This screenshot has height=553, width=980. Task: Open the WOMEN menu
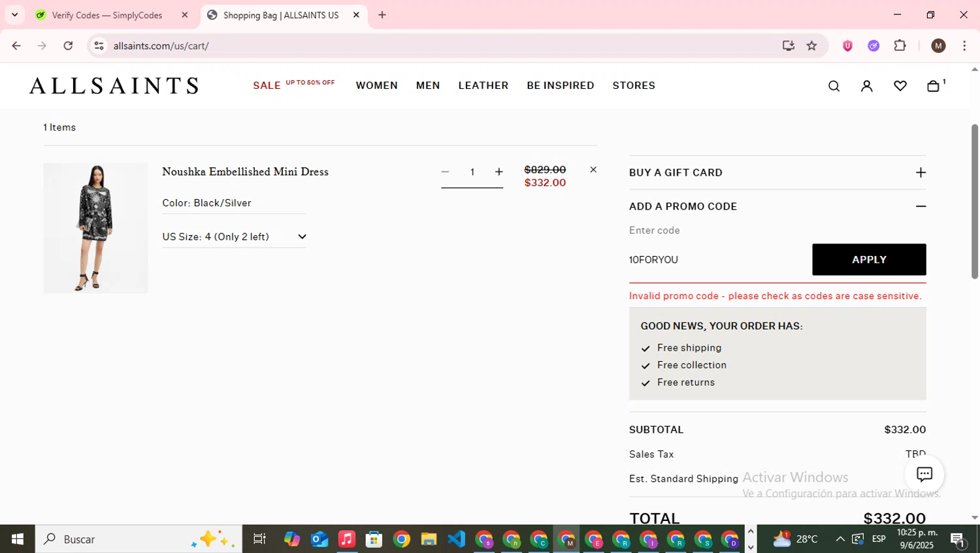point(377,86)
